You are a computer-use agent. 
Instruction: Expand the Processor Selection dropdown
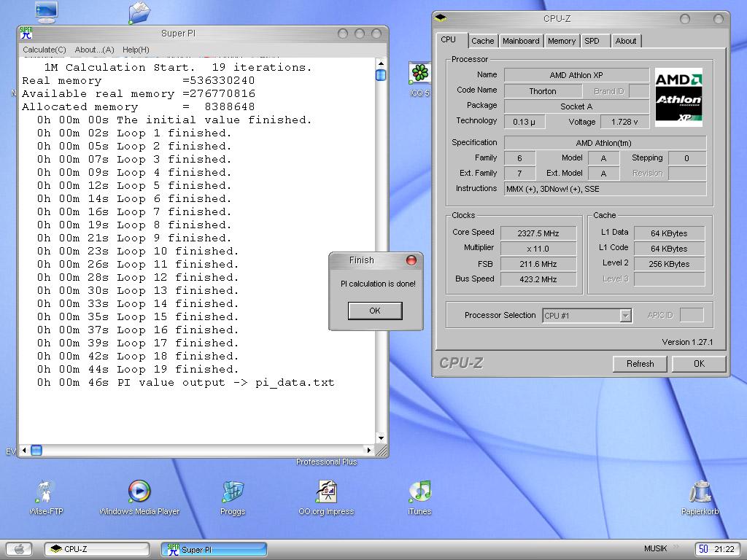[x=625, y=315]
